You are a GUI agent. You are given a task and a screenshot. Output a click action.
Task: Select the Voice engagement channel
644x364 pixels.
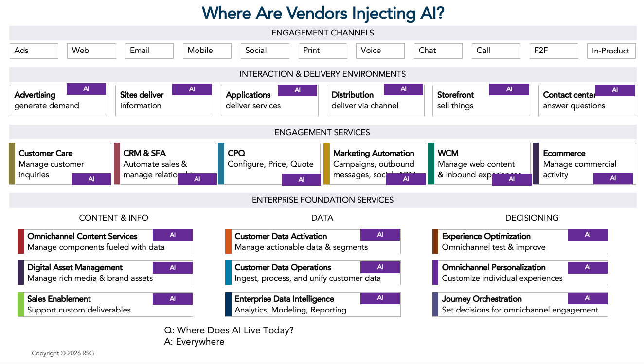click(380, 51)
